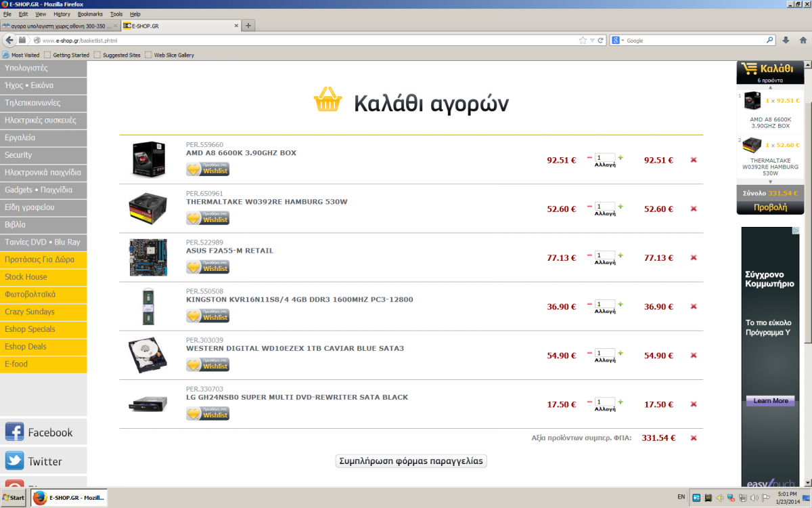Open Gadgets • Παιχνίδια category
Image resolution: width=812 pixels, height=508 pixels.
[x=43, y=190]
